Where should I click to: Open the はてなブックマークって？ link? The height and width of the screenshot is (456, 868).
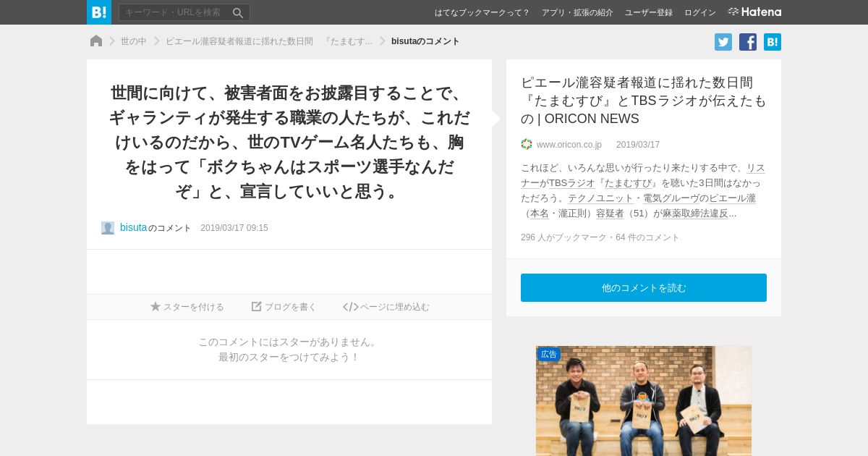(x=482, y=12)
